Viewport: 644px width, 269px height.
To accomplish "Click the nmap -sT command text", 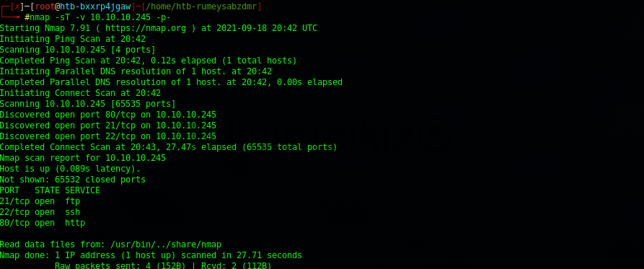I will (100, 17).
